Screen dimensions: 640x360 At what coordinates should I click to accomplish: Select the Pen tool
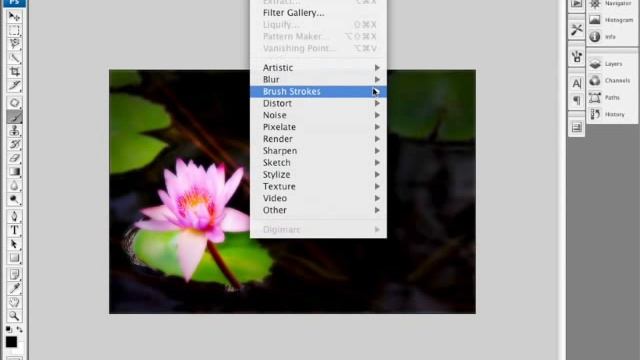pyautogui.click(x=14, y=216)
